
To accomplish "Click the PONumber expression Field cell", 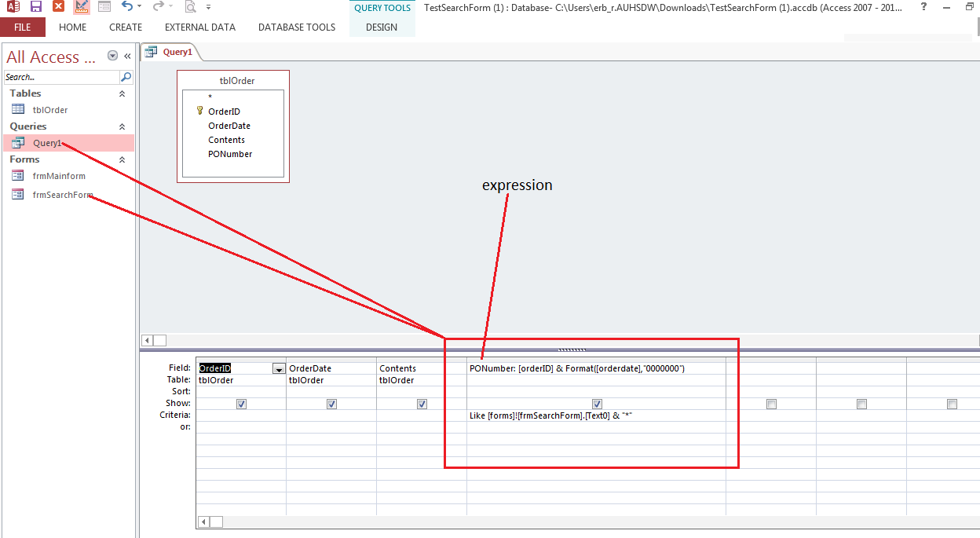I will 596,368.
